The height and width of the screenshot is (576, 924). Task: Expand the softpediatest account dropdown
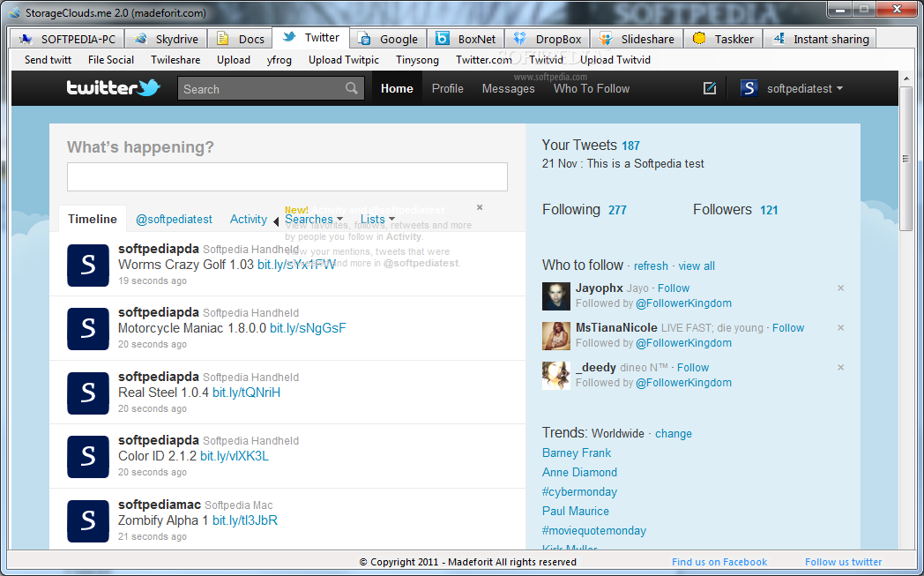[x=839, y=88]
